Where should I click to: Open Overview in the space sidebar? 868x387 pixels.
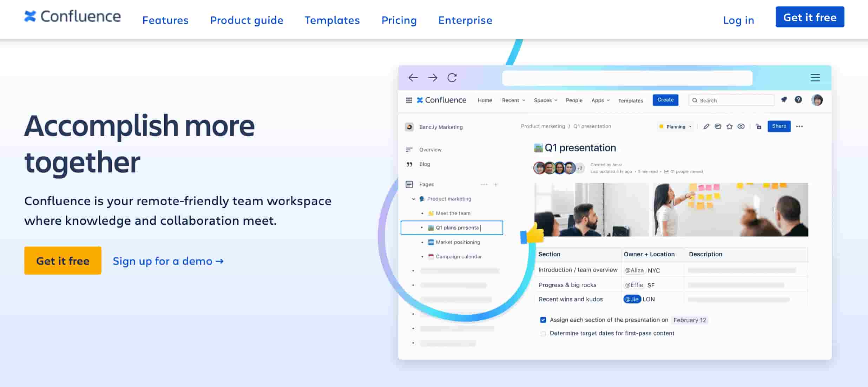coord(430,150)
